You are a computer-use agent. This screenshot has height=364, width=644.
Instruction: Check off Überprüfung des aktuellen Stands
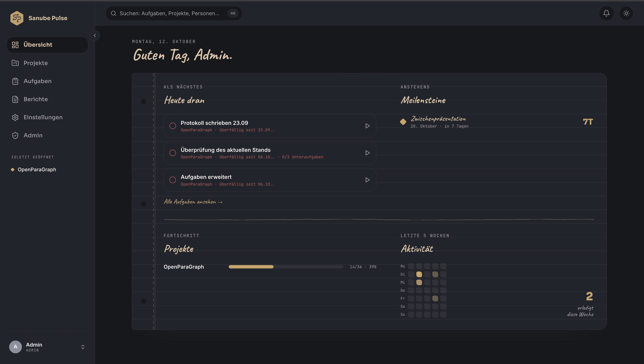coord(173,153)
